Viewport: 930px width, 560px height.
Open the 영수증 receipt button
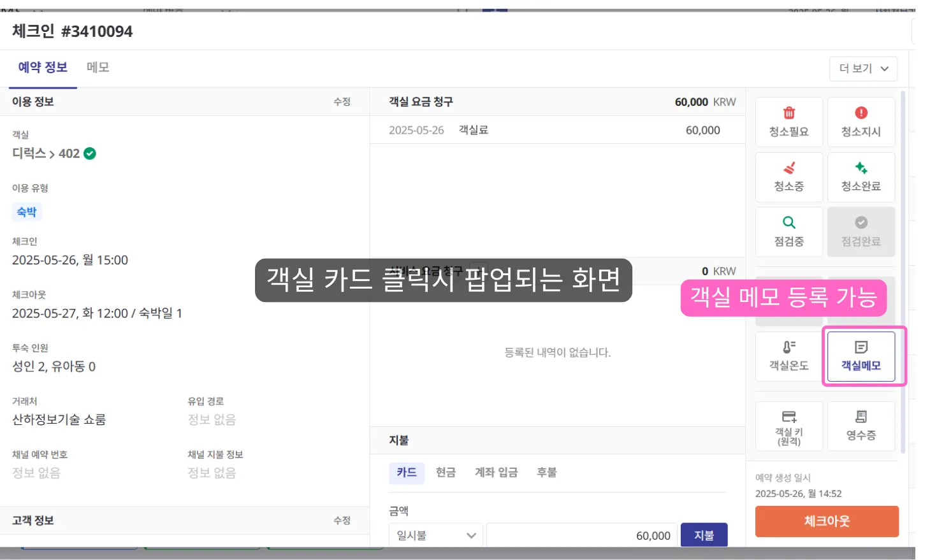tap(861, 426)
